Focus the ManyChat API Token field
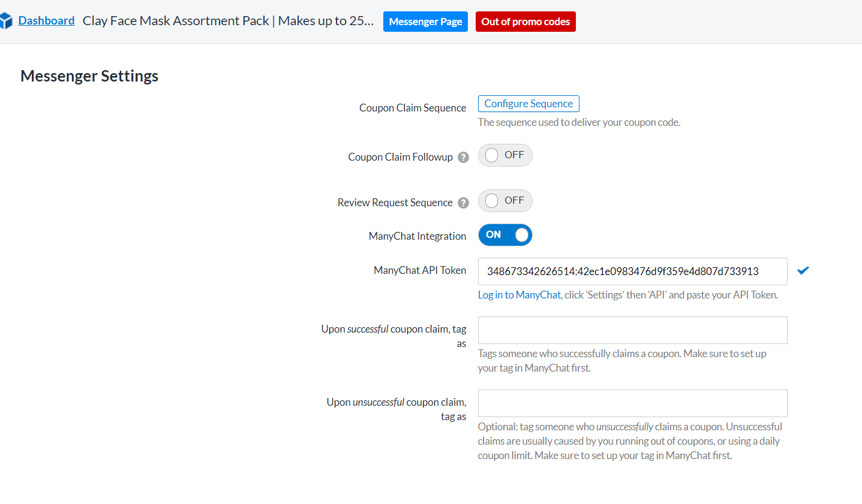Image resolution: width=862 pixels, height=504 pixels. coord(632,271)
